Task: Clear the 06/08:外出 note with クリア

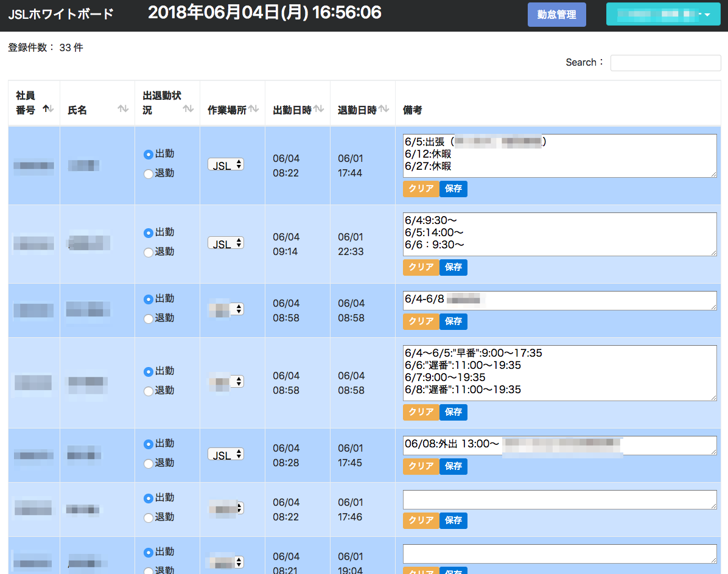Action: coord(421,466)
